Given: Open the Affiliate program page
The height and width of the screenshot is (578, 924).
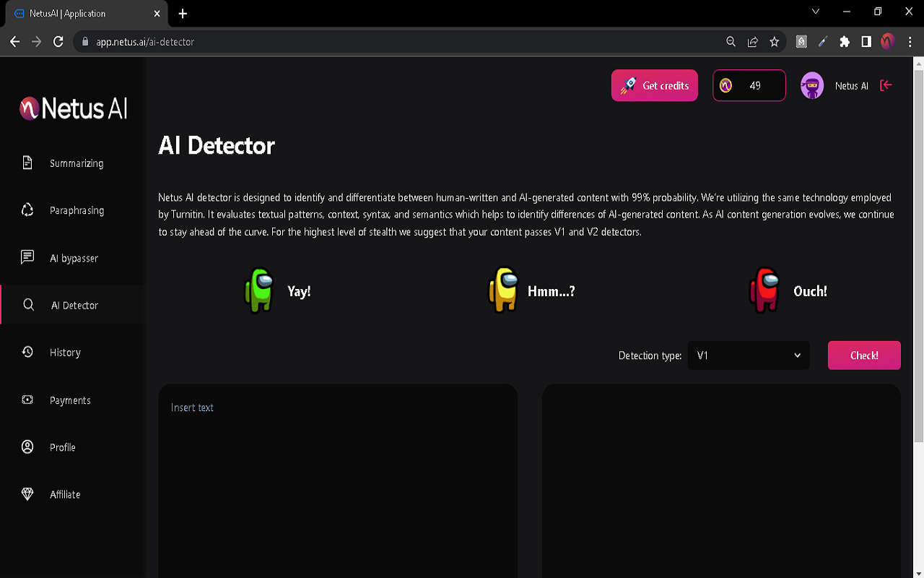Looking at the screenshot, I should 64,494.
